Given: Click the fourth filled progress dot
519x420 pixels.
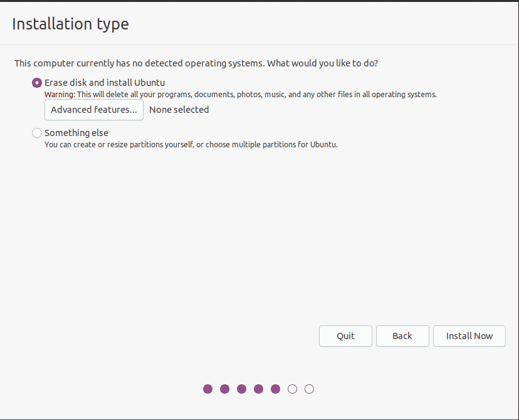Looking at the screenshot, I should click(258, 389).
